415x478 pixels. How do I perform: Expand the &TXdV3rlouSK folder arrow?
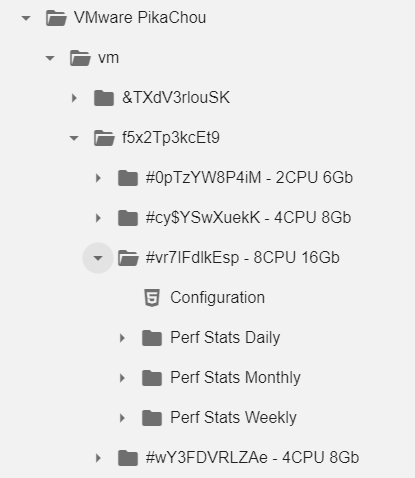[74, 98]
